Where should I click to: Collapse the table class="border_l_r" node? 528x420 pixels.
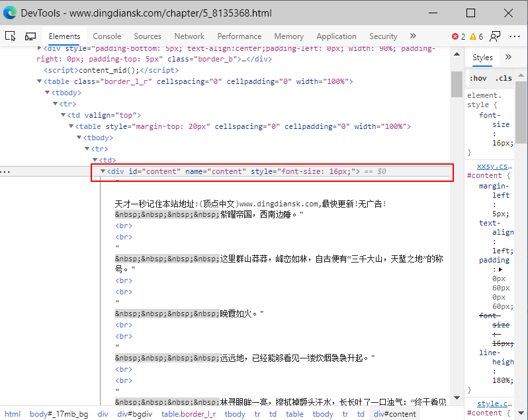[x=40, y=81]
